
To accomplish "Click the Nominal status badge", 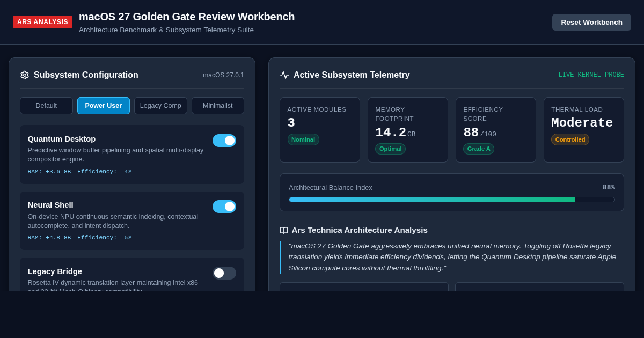I will click(303, 139).
